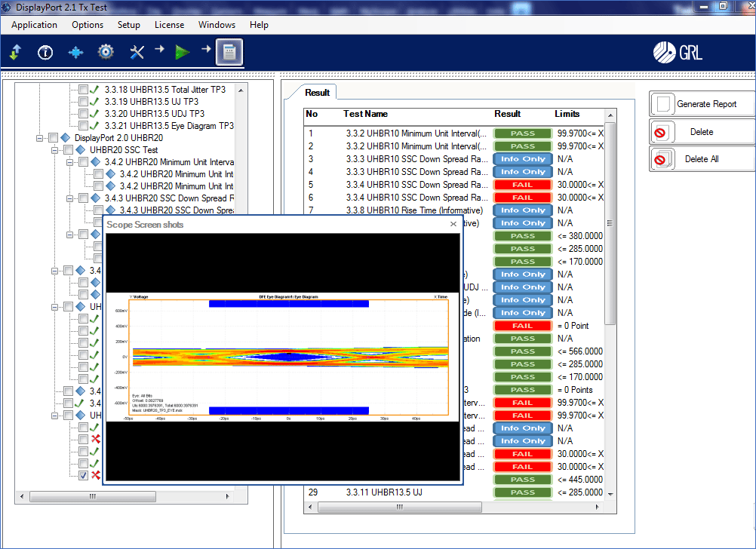Close the Scope Screen shots window
Screen dimensions: 756x549
coord(453,224)
